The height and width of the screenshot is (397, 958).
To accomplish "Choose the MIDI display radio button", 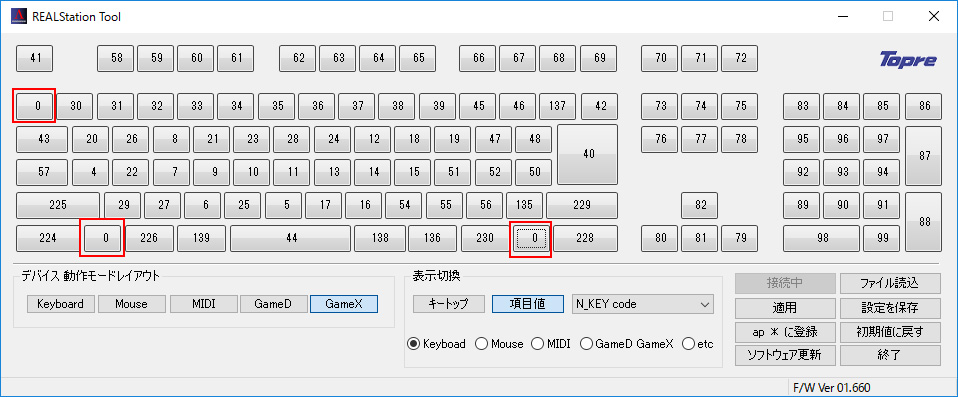I will click(x=551, y=344).
